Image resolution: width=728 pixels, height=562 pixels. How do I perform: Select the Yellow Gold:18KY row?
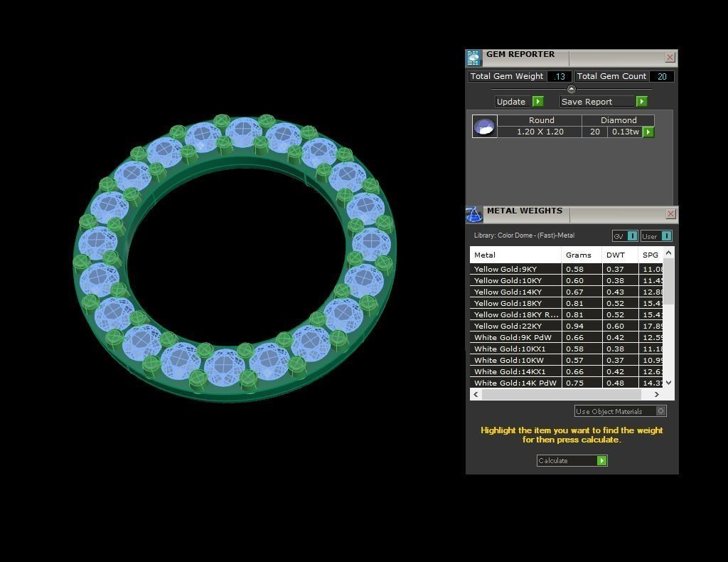point(567,303)
